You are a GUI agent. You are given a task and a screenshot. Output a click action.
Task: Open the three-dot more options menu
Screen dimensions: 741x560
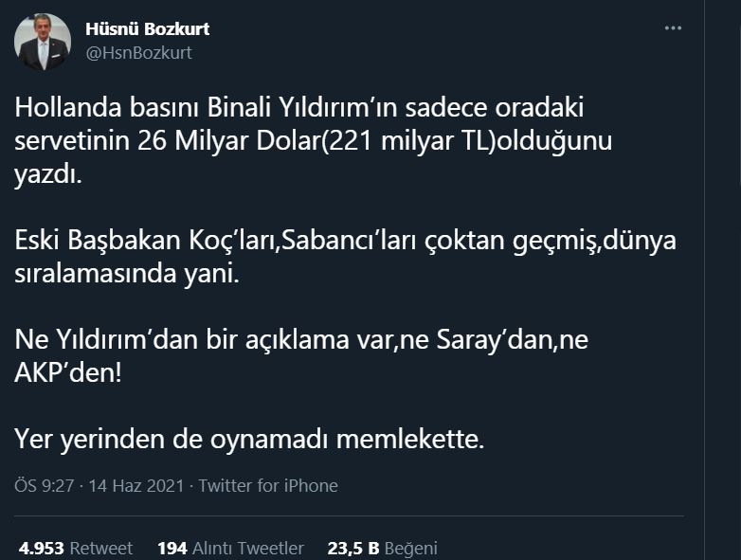pyautogui.click(x=673, y=28)
